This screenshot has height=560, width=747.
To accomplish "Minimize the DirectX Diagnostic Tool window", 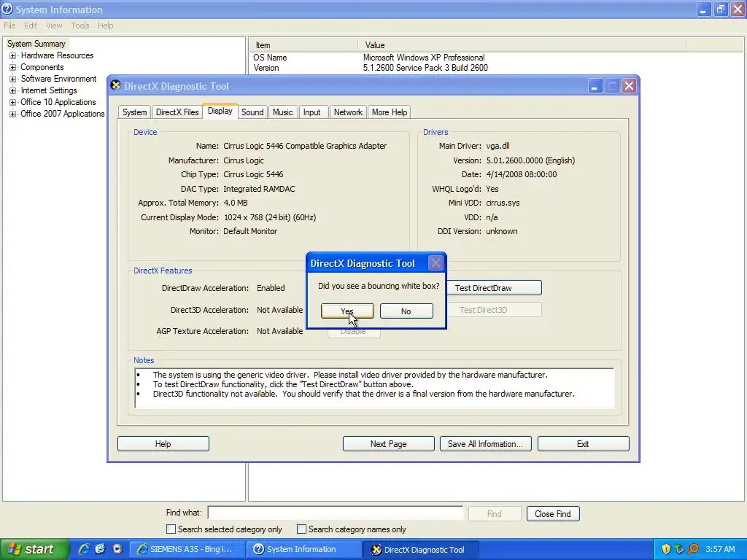I will (595, 86).
